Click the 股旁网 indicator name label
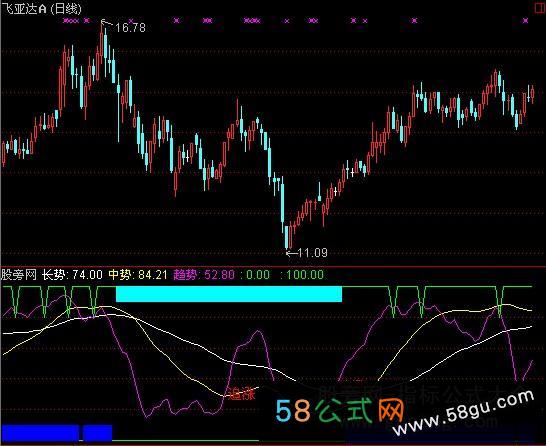 coord(19,275)
